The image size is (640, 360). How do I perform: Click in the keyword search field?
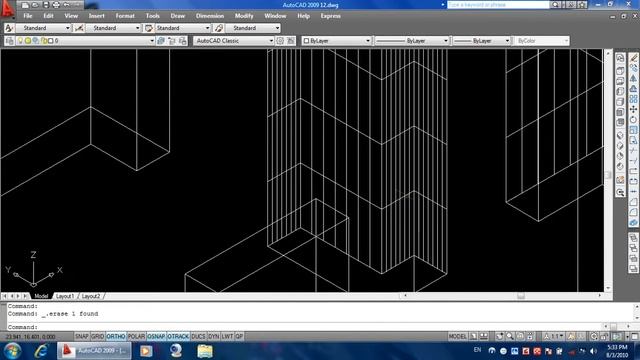[498, 5]
